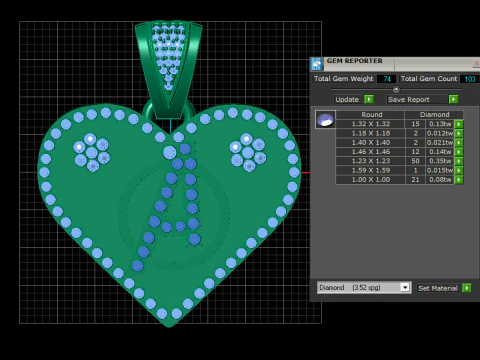
Task: Click the 0.08tw weight cell
Action: 440,180
